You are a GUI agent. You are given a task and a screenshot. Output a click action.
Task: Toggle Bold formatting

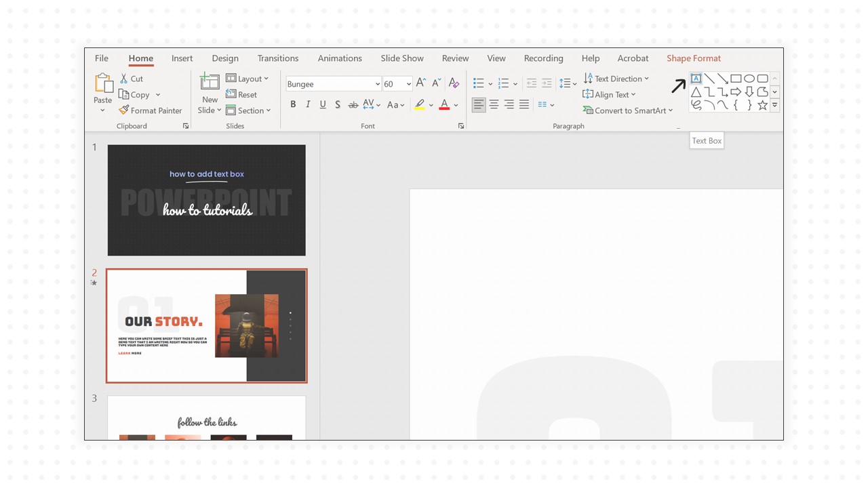[293, 104]
